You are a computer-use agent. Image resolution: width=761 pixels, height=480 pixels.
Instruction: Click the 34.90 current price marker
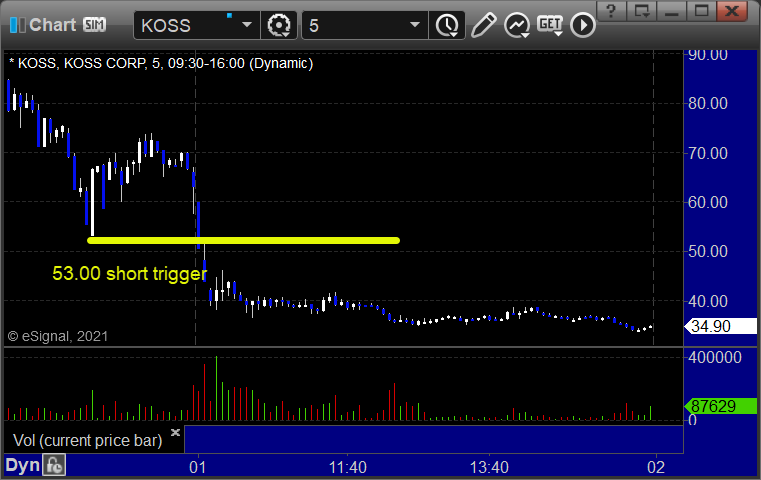click(720, 326)
